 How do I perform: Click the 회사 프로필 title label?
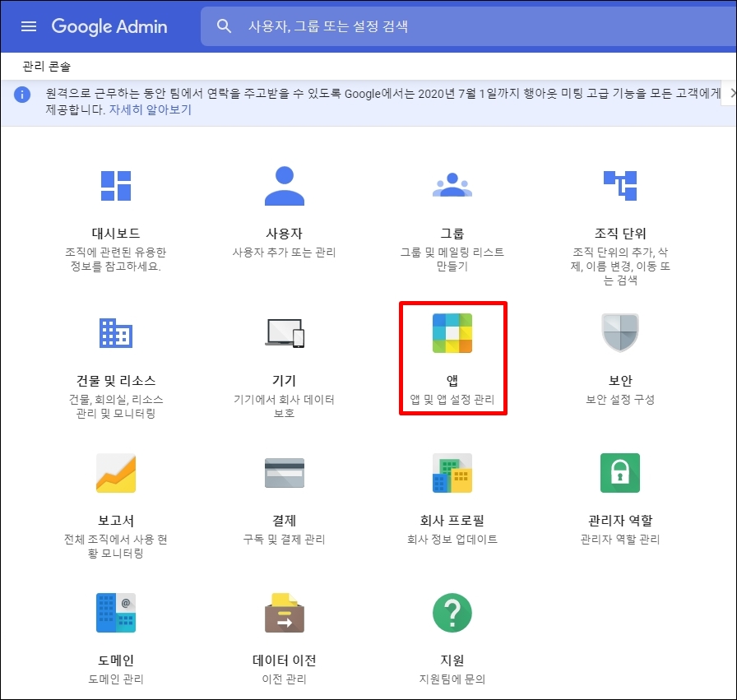point(452,521)
